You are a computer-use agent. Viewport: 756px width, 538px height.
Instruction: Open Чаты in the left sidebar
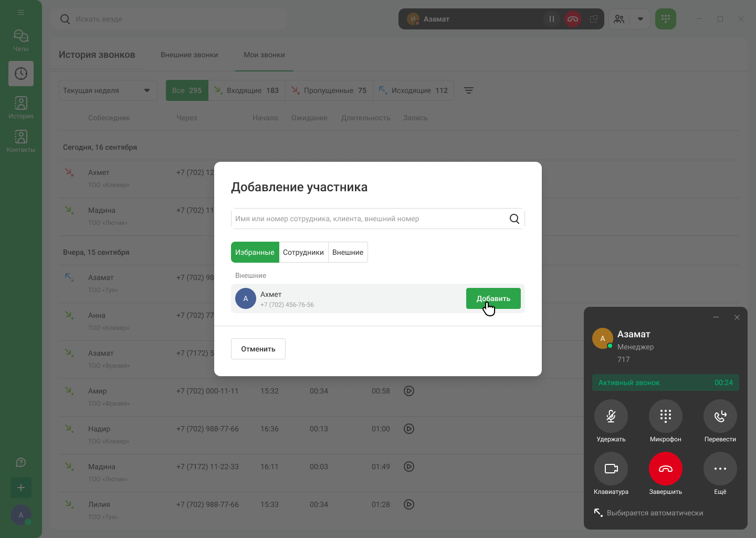coord(21,40)
